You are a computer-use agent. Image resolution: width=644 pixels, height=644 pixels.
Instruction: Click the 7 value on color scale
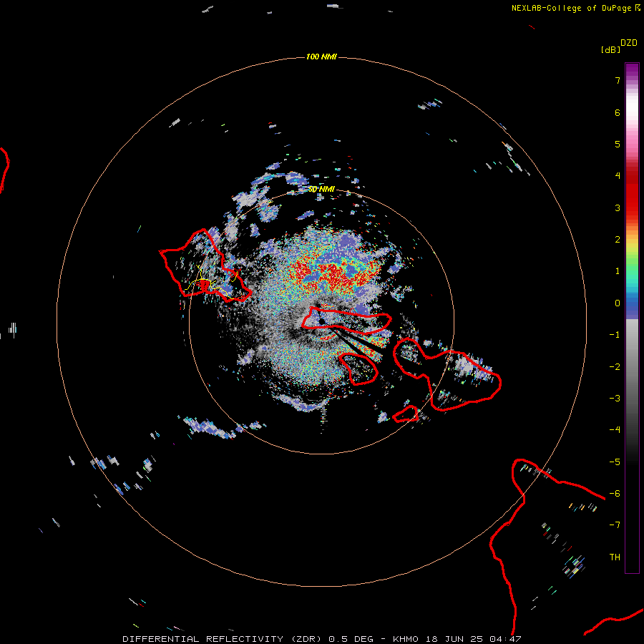tap(618, 80)
